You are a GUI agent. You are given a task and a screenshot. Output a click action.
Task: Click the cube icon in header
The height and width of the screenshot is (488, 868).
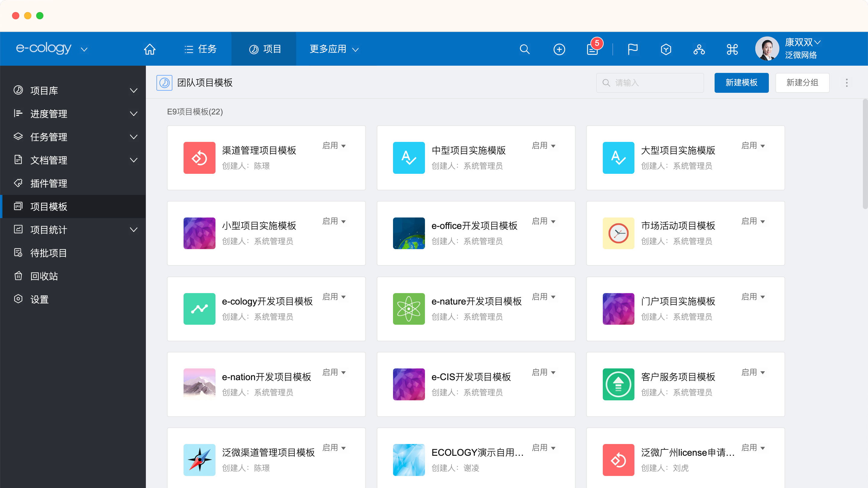[x=666, y=49]
